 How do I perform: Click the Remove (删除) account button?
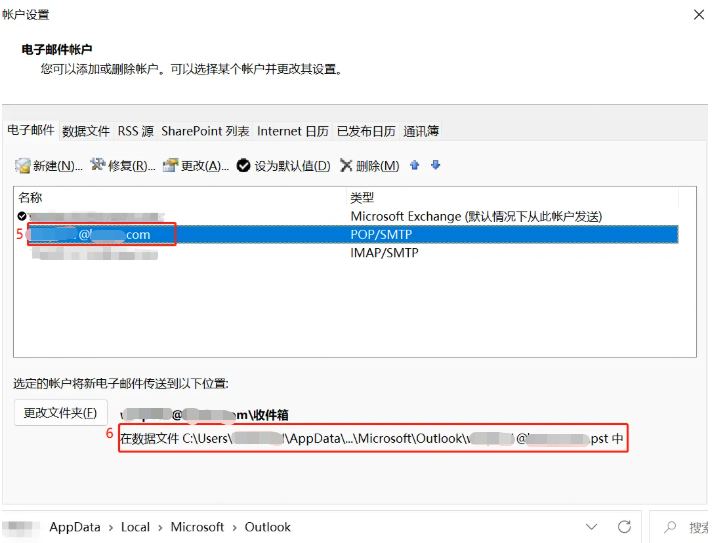pyautogui.click(x=370, y=166)
